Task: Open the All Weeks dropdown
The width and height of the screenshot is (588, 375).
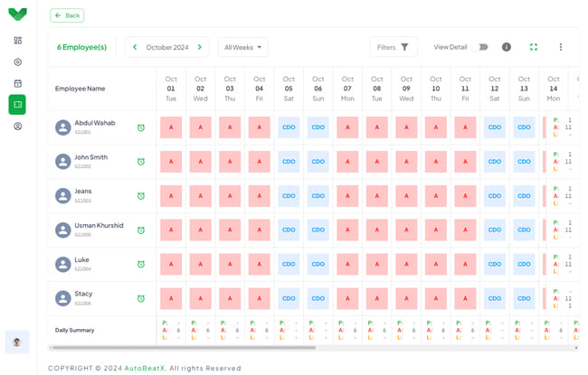Action: [242, 47]
